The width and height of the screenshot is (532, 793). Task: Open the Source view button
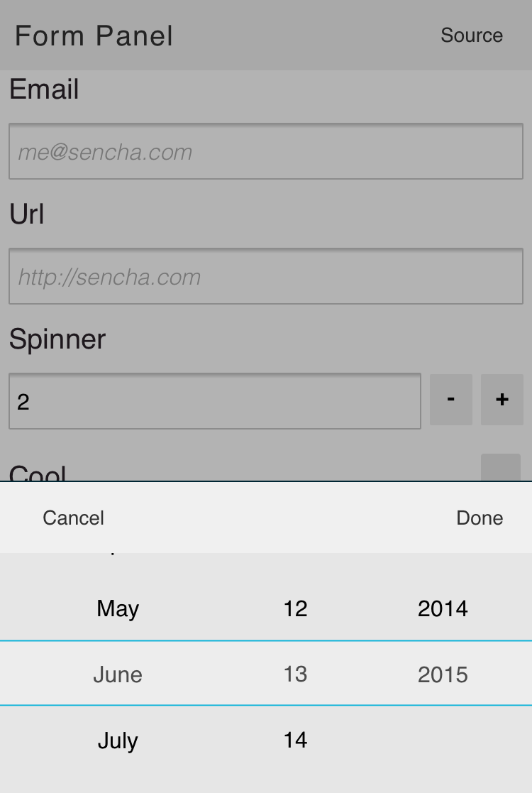click(x=472, y=35)
